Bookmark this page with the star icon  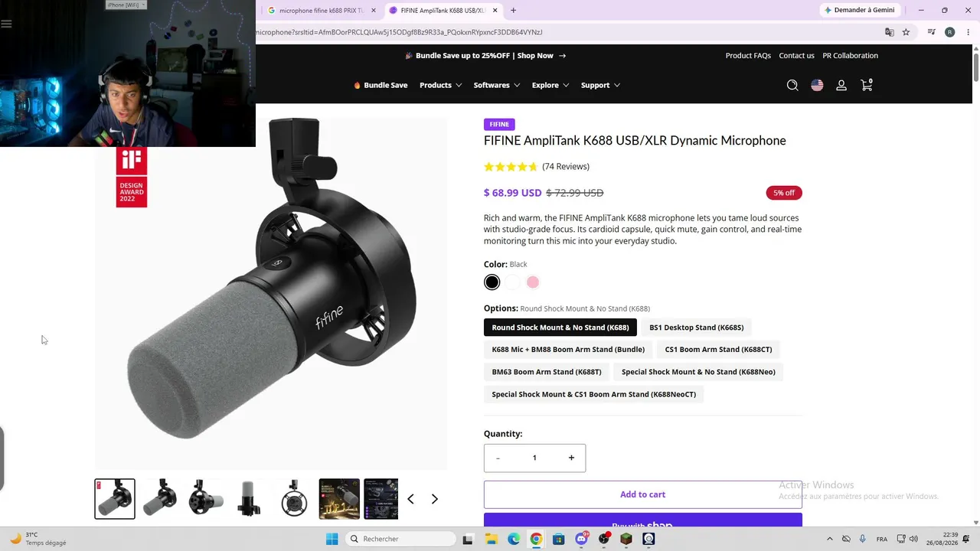click(x=906, y=32)
